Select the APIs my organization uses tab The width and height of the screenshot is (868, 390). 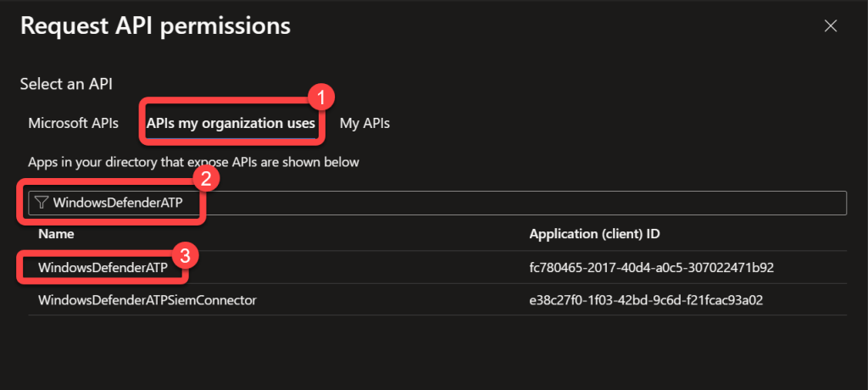coord(231,123)
